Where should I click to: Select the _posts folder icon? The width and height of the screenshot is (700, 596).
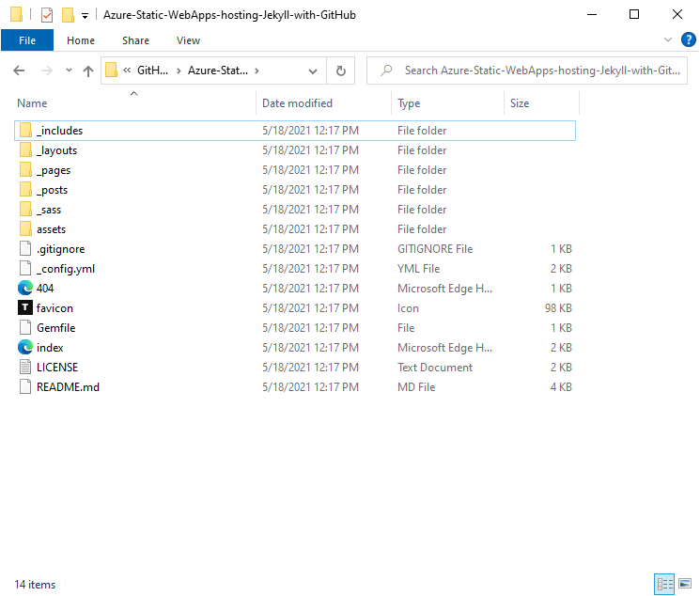pos(25,190)
